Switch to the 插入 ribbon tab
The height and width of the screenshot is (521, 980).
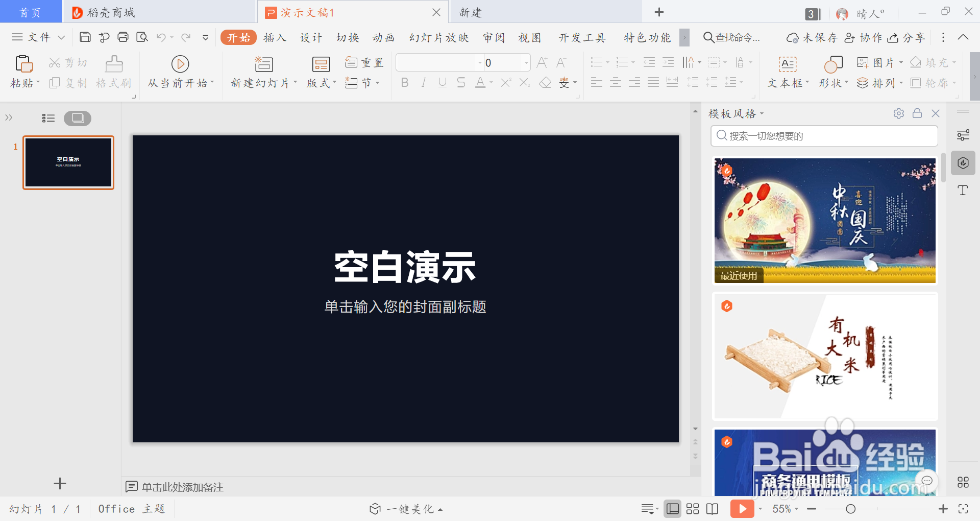(x=275, y=37)
